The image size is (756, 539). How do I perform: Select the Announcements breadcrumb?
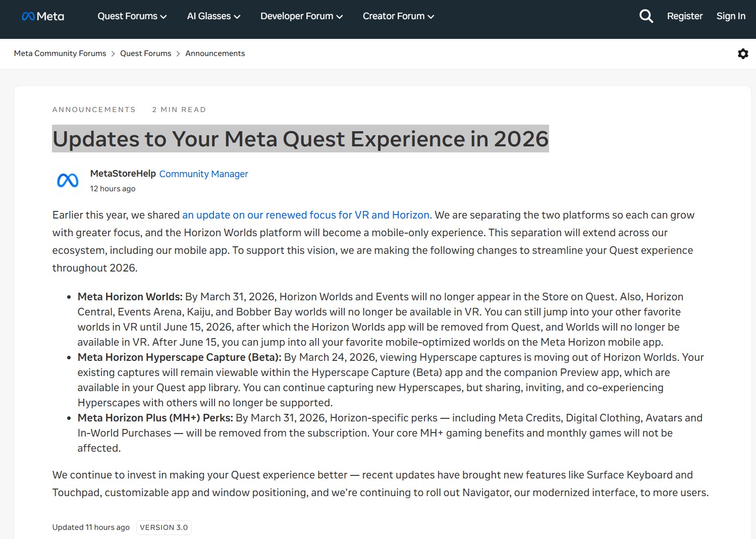(215, 53)
